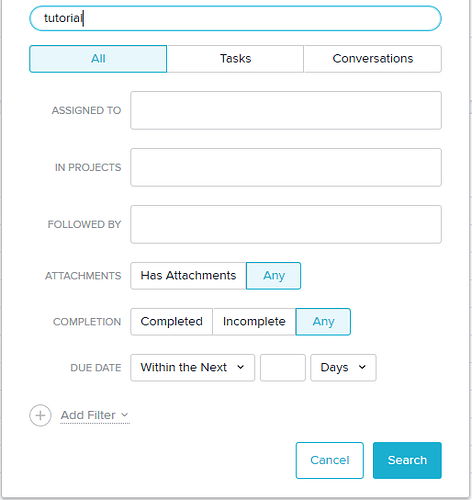The width and height of the screenshot is (472, 500).
Task: Switch to the Tasks tab
Action: click(x=235, y=59)
